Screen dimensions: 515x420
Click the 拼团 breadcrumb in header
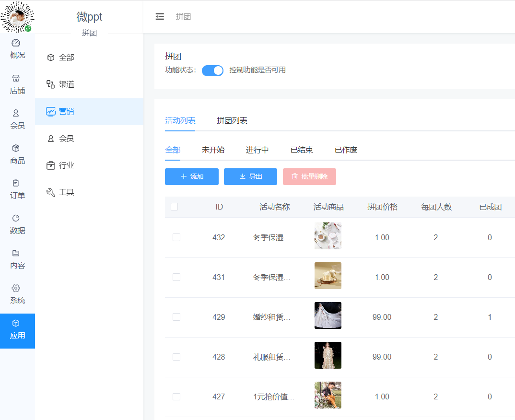click(x=183, y=16)
